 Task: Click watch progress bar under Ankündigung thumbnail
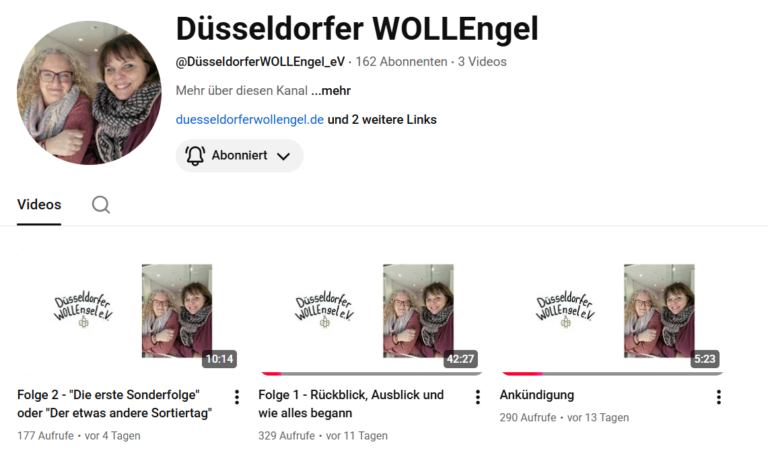613,374
